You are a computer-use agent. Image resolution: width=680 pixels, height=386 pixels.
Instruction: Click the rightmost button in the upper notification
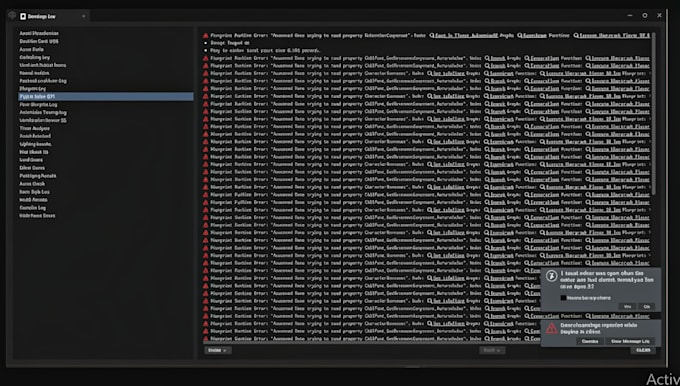pyautogui.click(x=647, y=306)
